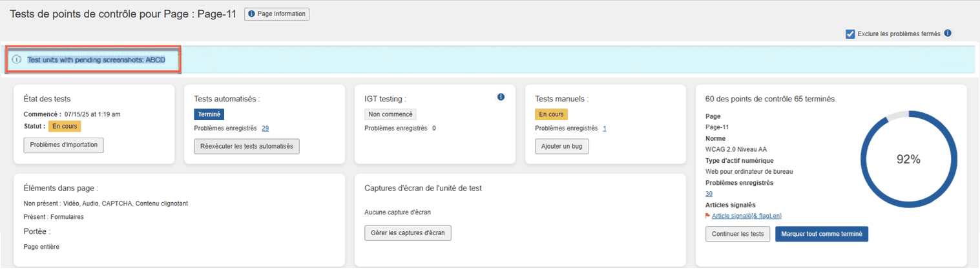Click the En cours status badge in État des tests
The width and height of the screenshot is (980, 270).
pos(65,126)
